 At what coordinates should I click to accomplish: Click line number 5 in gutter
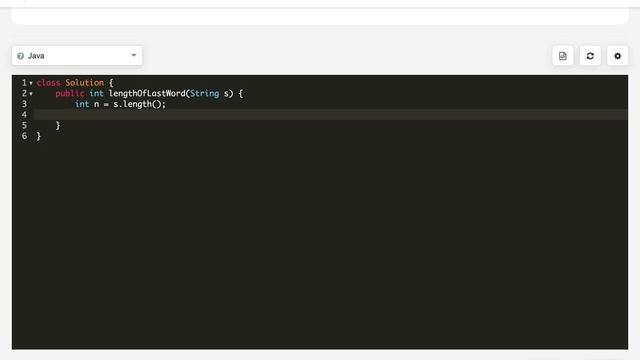coord(24,125)
